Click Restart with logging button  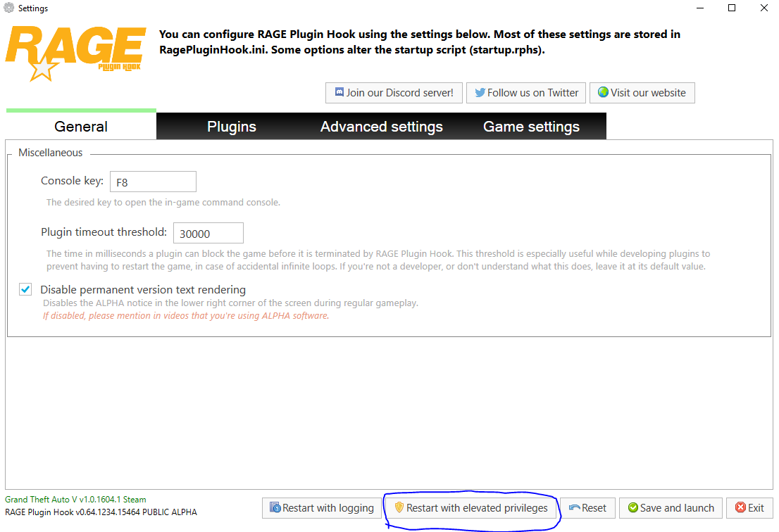pyautogui.click(x=322, y=507)
